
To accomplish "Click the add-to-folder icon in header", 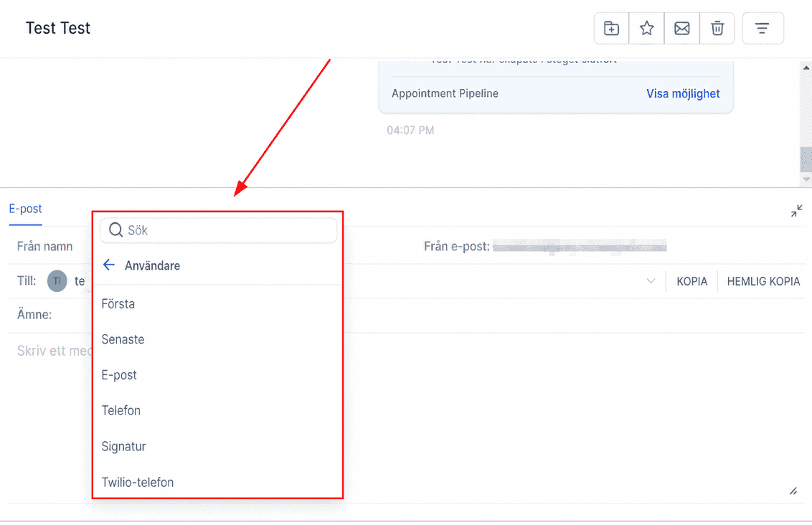I will coord(611,29).
